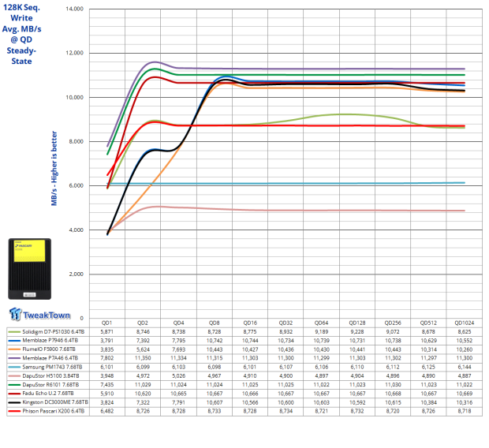489x448 pixels.
Task: Select the DapuStor R6101 7.68TB legend label
Action: pos(50,385)
